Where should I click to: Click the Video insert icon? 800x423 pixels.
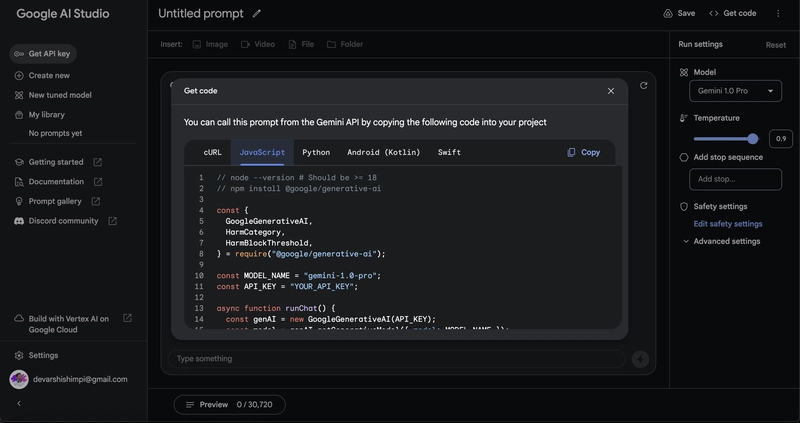click(x=245, y=44)
